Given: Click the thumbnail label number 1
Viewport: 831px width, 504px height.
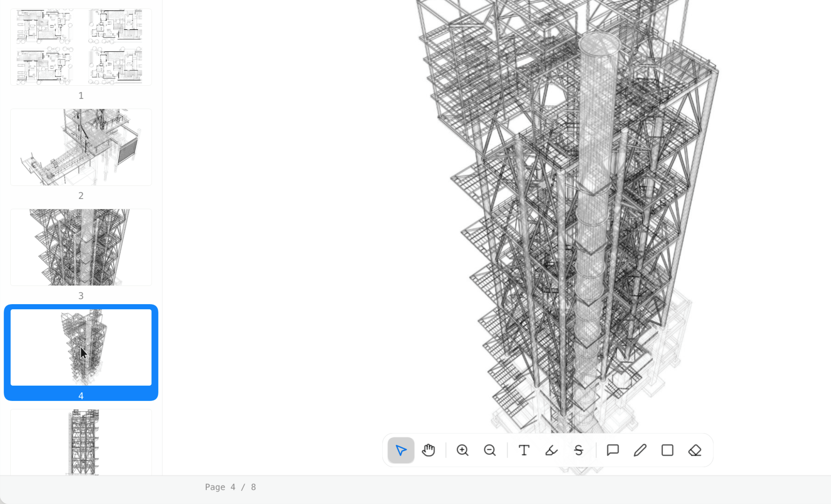Looking at the screenshot, I should pyautogui.click(x=81, y=96).
